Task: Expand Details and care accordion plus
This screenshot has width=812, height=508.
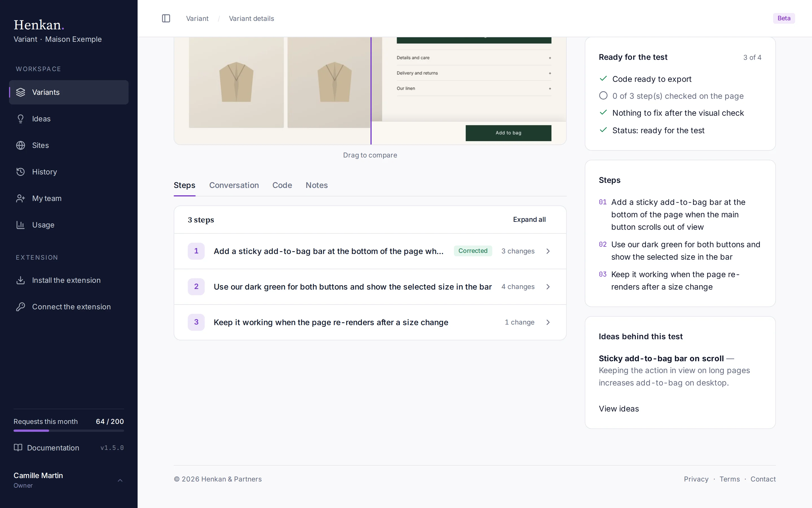Action: click(x=550, y=58)
